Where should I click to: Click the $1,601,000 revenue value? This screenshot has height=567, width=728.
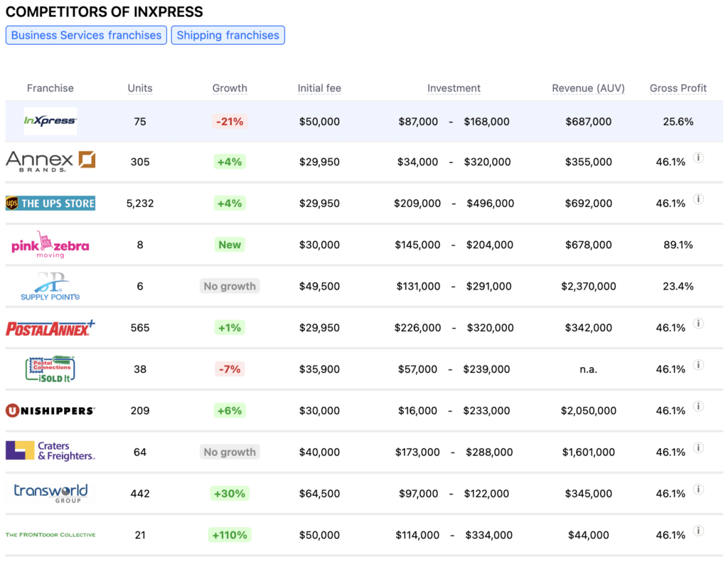coord(588,452)
